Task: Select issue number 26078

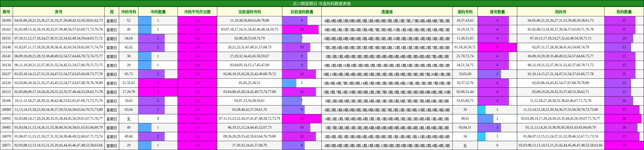Action: tap(6, 137)
